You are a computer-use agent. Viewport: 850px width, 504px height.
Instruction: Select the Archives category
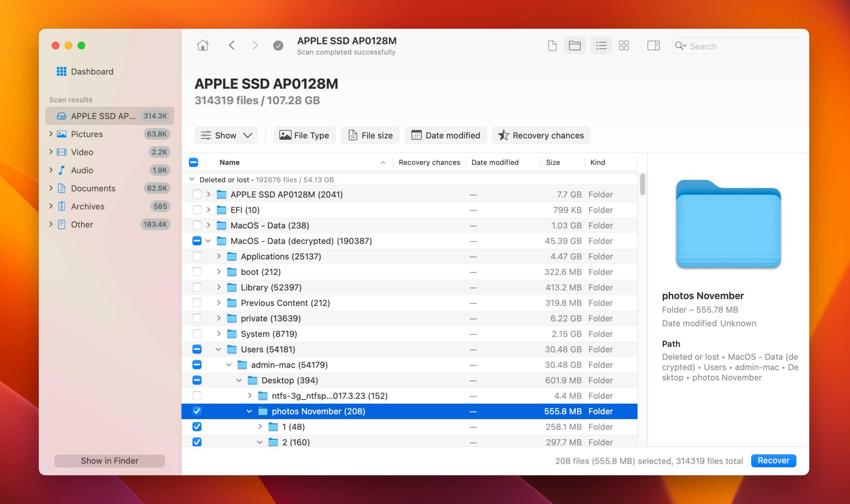click(x=110, y=206)
